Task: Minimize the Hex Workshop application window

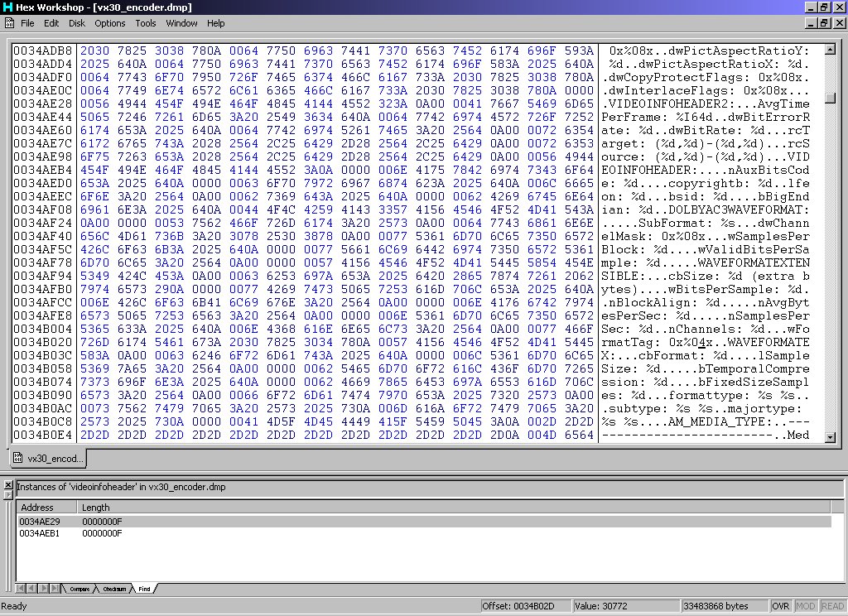Action: click(810, 7)
